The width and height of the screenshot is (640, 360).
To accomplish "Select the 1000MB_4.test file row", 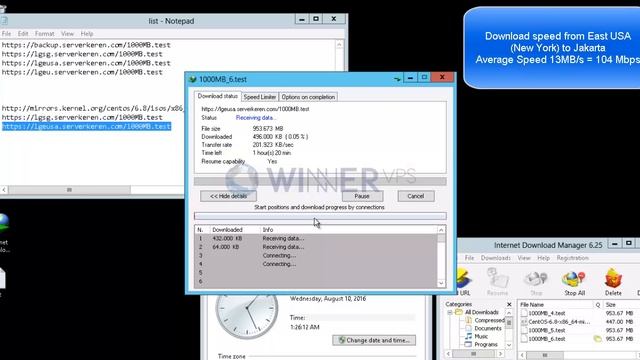I will [x=580, y=313].
